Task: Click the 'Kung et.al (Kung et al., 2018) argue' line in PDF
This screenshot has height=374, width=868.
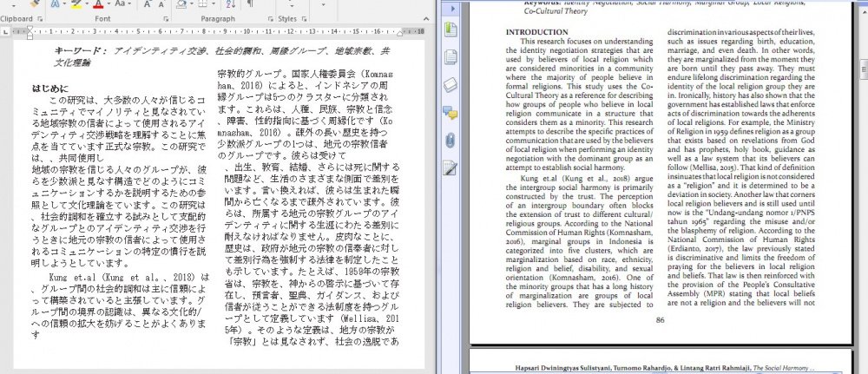Action: pyautogui.click(x=587, y=178)
